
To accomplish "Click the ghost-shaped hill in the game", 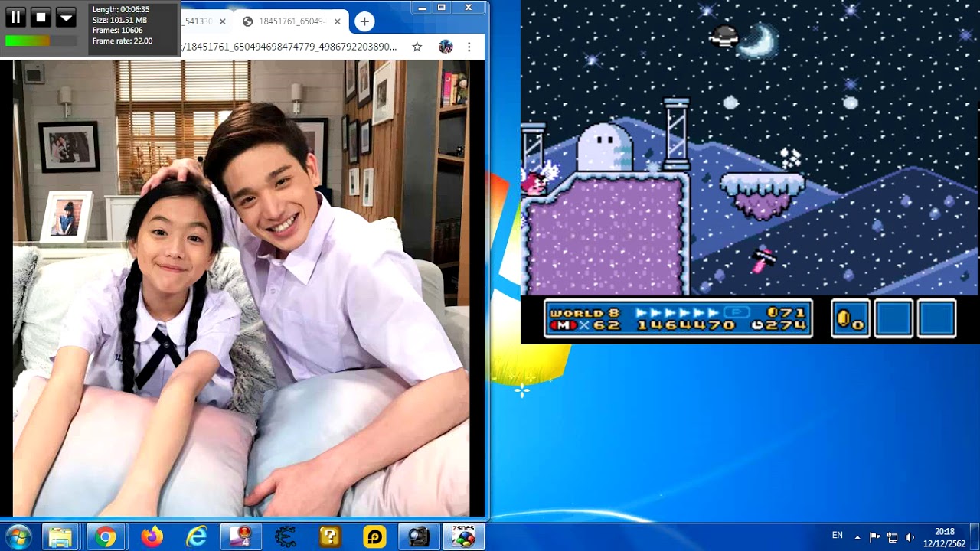I will (x=604, y=148).
